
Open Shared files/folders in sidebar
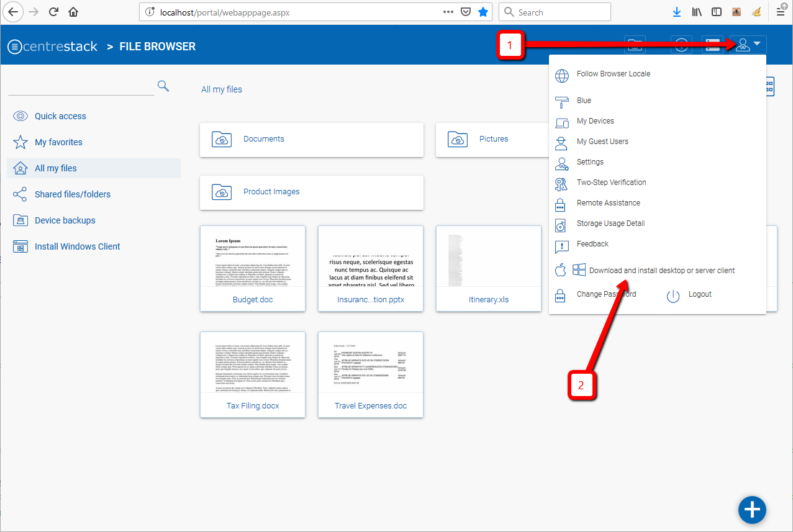72,194
